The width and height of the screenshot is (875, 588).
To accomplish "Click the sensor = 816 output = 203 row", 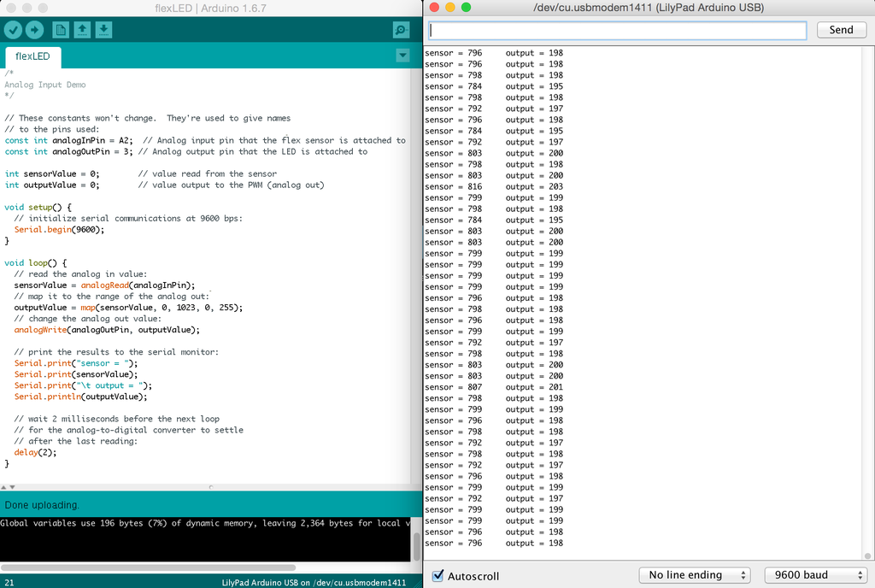I will 494,186.
